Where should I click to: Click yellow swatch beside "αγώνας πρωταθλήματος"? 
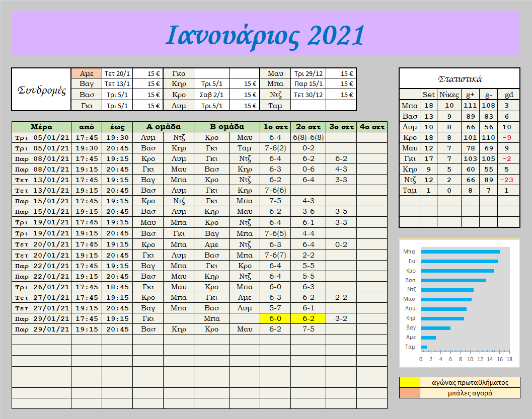(x=409, y=382)
